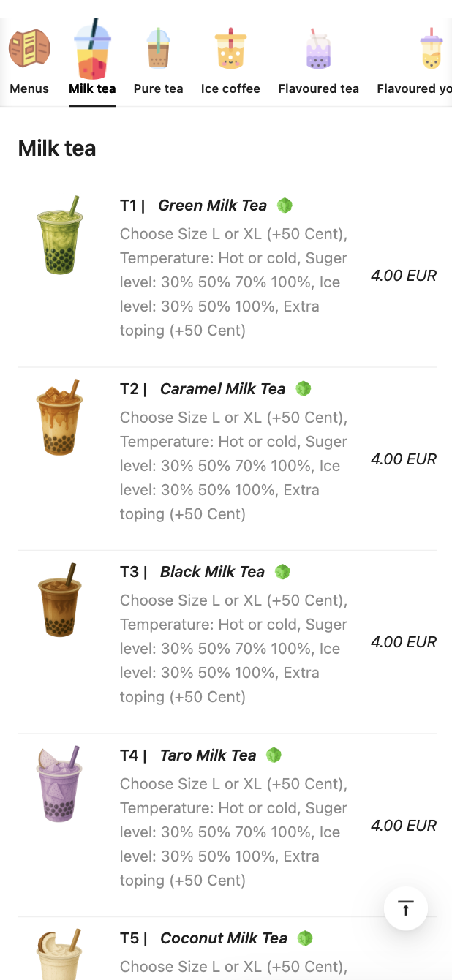The width and height of the screenshot is (452, 980).
Task: Open the T5 Coconut Milk Tea item
Action: [223, 938]
